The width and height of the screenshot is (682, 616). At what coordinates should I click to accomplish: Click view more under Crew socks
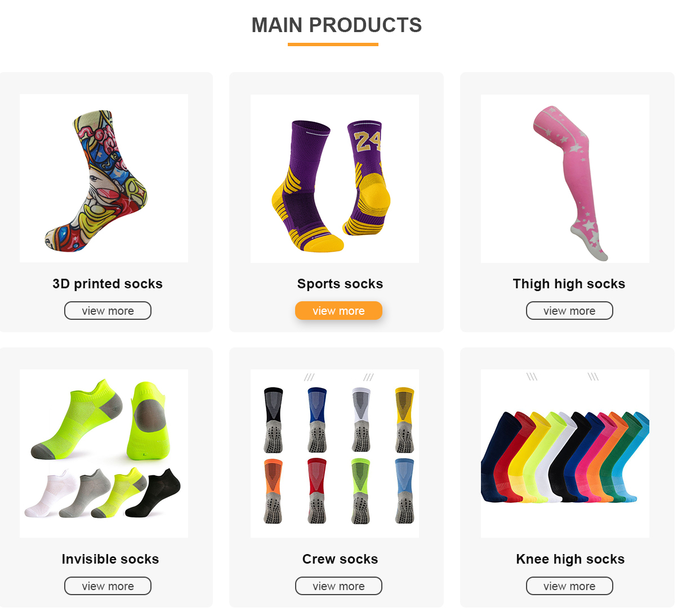(338, 586)
